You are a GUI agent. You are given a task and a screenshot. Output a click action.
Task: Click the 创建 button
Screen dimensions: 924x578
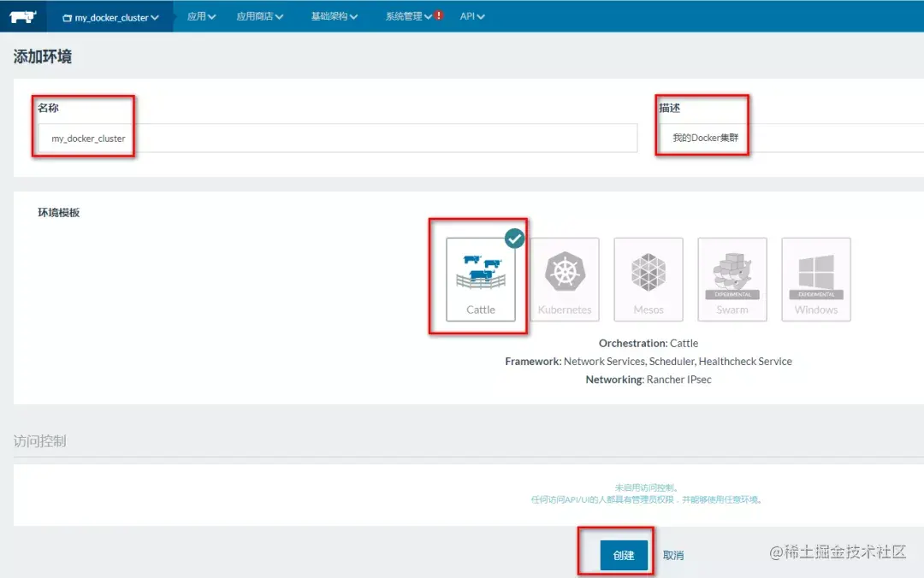(624, 555)
